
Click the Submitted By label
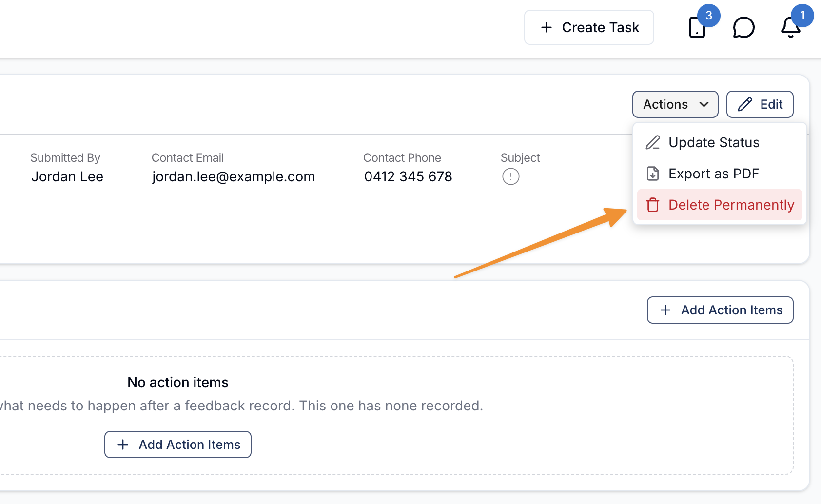pyautogui.click(x=65, y=158)
